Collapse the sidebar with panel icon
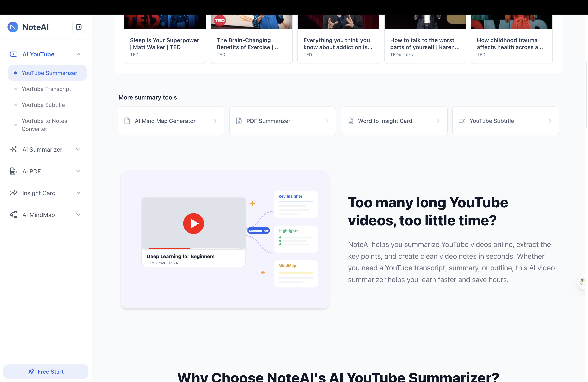Viewport: 588px width, 382px height. 79,27
